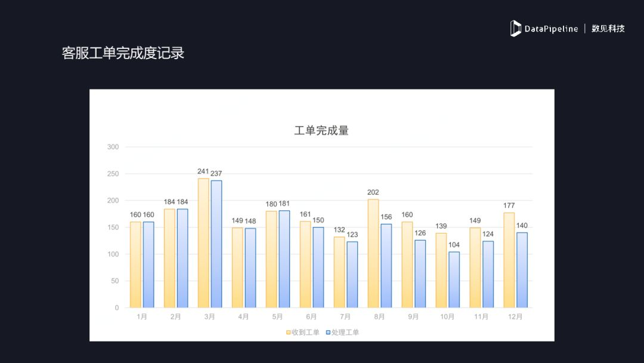
Task: Click the yellow 8月 bar labeled 202
Action: coord(373,253)
